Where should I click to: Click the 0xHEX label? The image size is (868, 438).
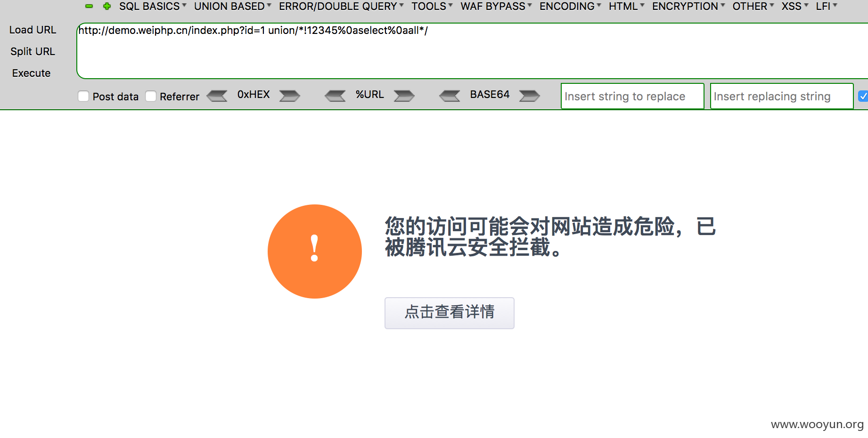click(254, 94)
